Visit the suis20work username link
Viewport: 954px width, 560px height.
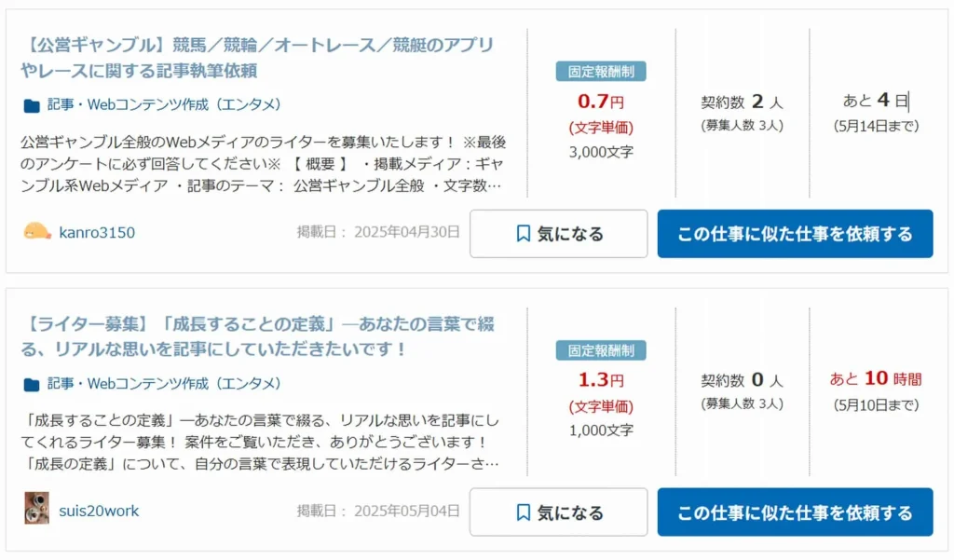pos(99,511)
